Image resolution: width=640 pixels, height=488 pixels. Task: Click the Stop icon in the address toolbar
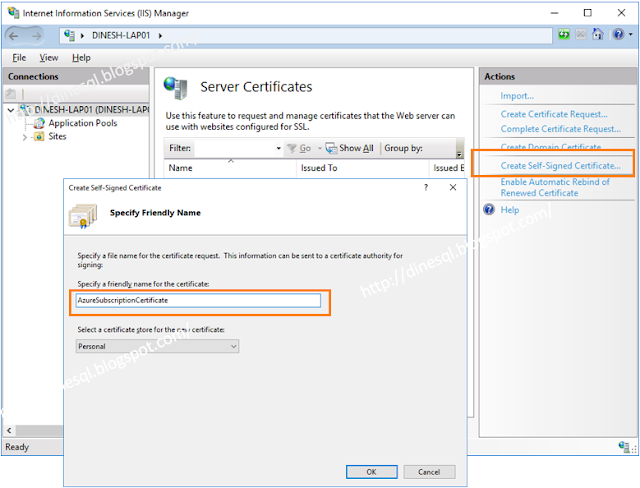581,35
